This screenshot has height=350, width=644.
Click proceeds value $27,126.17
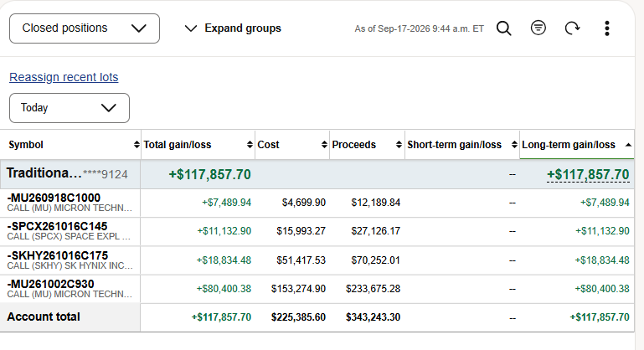376,231
